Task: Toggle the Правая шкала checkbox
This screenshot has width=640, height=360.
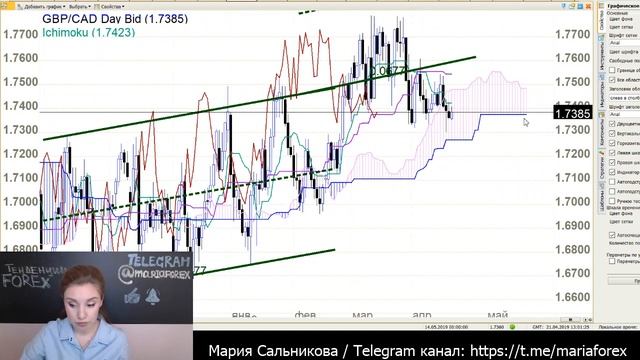Action: [x=612, y=162]
